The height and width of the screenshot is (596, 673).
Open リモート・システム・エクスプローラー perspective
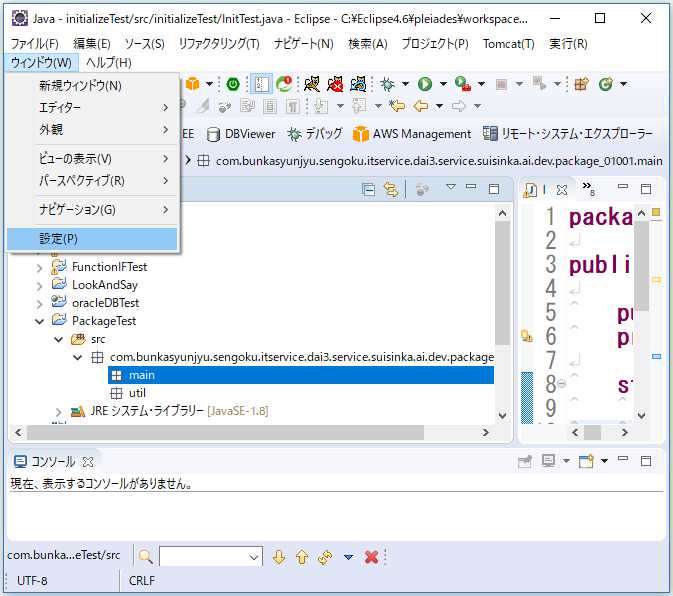567,134
